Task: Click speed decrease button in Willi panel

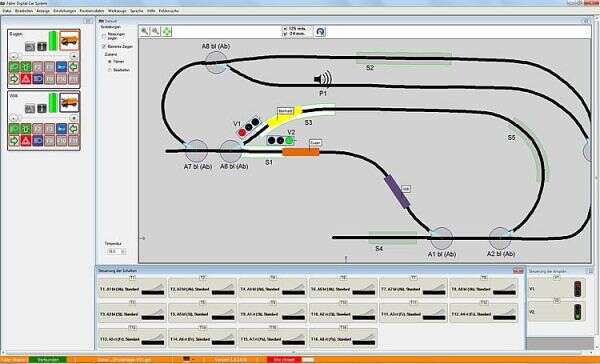Action: pyautogui.click(x=13, y=118)
